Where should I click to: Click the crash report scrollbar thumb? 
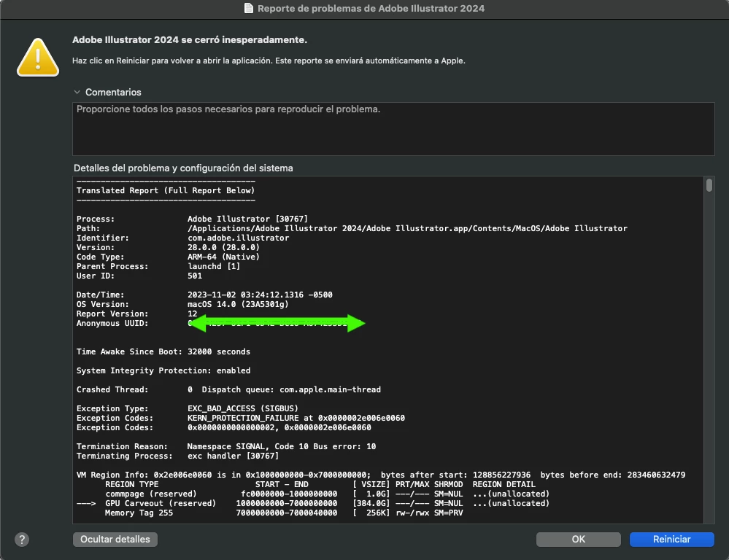709,185
